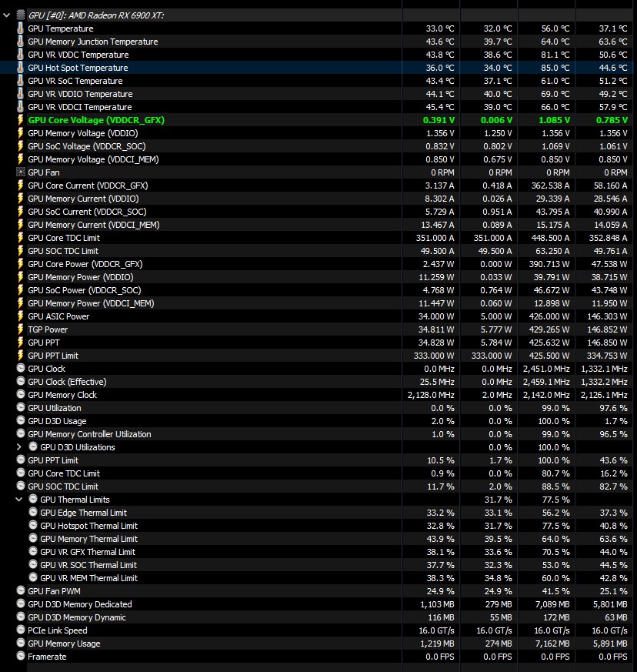Click the lightning icon for GPU ASIC Power

[20, 316]
